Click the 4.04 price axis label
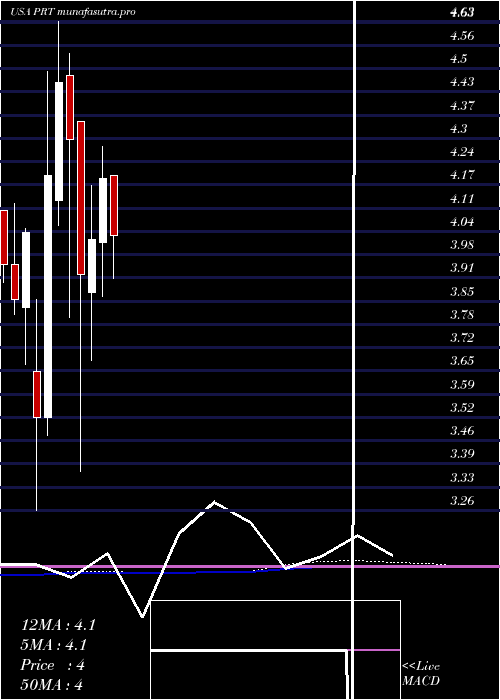Screen dimensions: 500x700 click(x=462, y=221)
